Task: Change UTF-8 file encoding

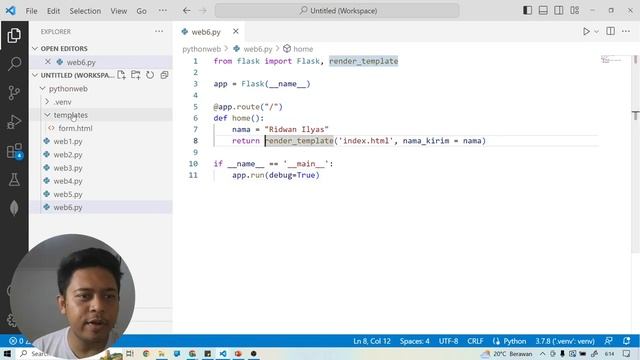Action: tap(448, 341)
